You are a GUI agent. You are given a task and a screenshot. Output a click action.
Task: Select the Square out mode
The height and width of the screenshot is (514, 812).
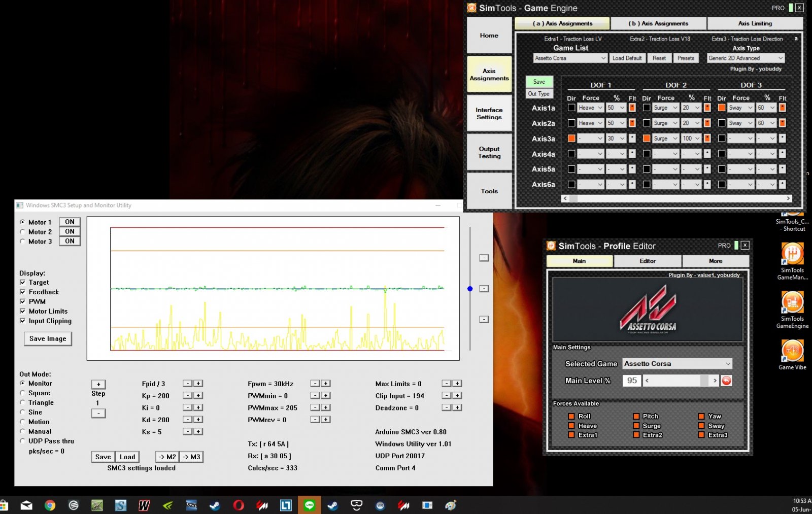pos(22,393)
